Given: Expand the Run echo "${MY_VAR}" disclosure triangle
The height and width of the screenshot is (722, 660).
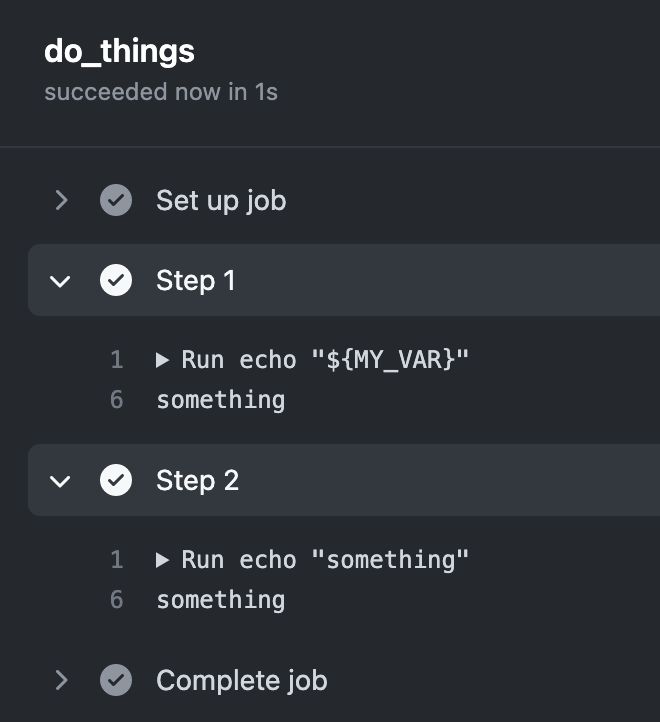Looking at the screenshot, I should click(163, 360).
